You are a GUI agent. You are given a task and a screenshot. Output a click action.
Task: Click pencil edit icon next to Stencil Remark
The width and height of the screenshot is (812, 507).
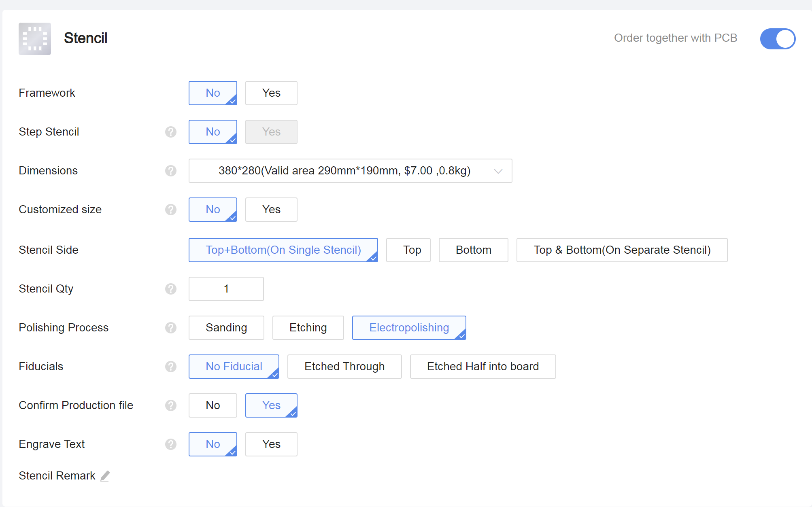105,476
